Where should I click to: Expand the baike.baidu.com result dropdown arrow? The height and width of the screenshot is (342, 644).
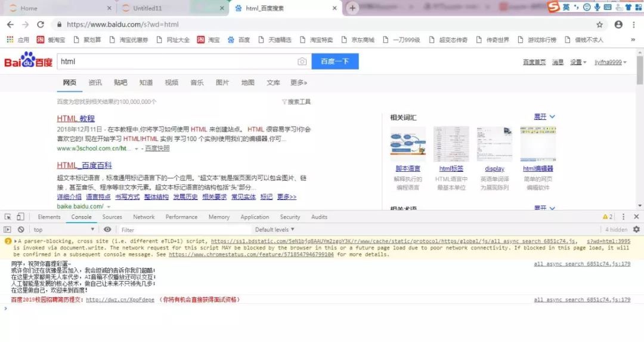pos(109,207)
